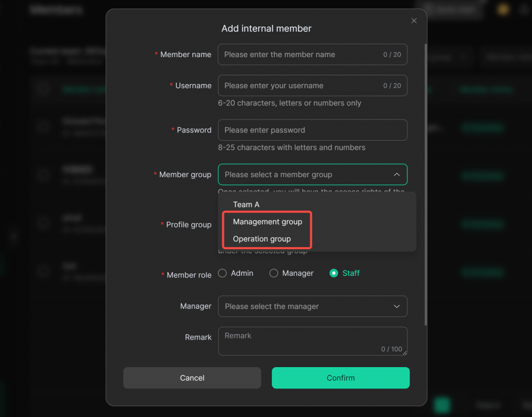
Task: Click into the Password field
Action: pyautogui.click(x=312, y=130)
